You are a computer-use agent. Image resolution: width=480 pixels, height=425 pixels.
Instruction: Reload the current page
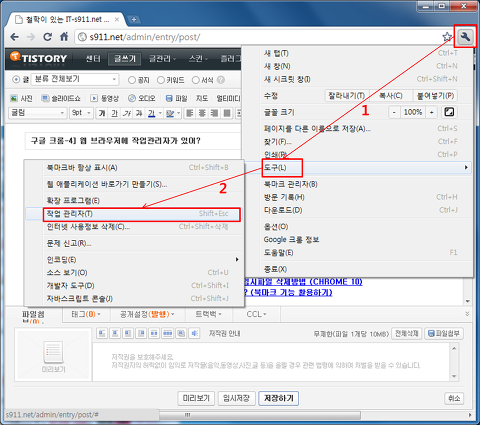point(48,37)
